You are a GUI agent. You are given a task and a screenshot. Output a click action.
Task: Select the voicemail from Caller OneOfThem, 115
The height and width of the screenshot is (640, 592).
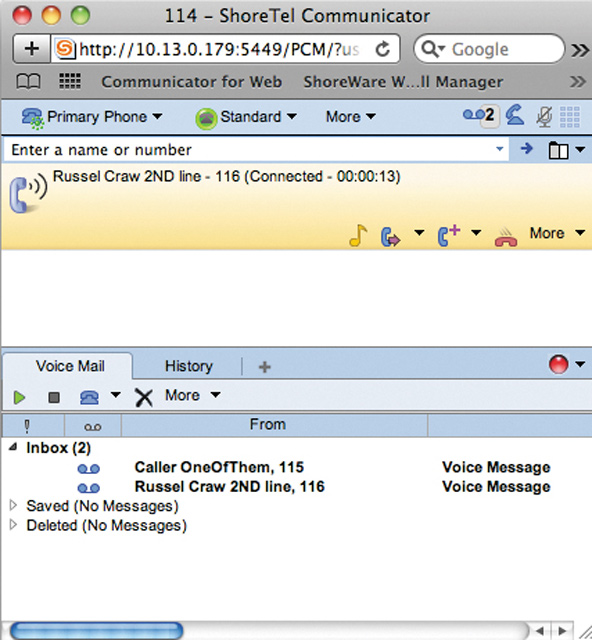click(x=296, y=467)
